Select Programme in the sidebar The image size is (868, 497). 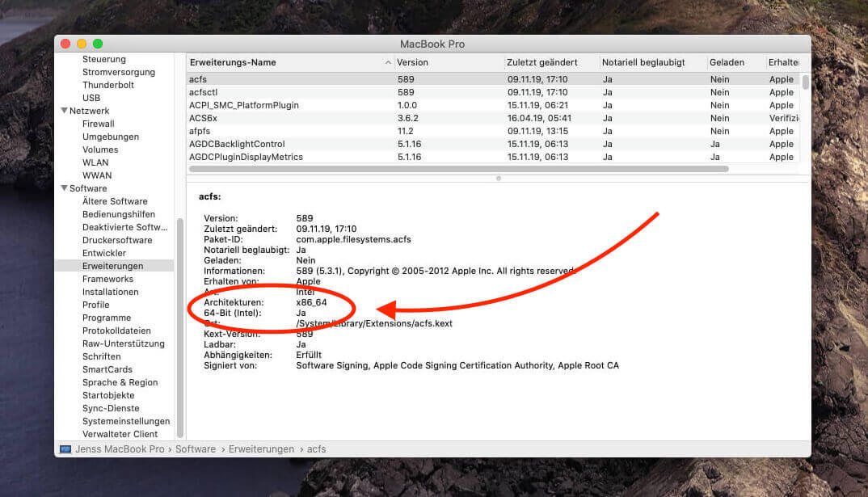[x=107, y=318]
